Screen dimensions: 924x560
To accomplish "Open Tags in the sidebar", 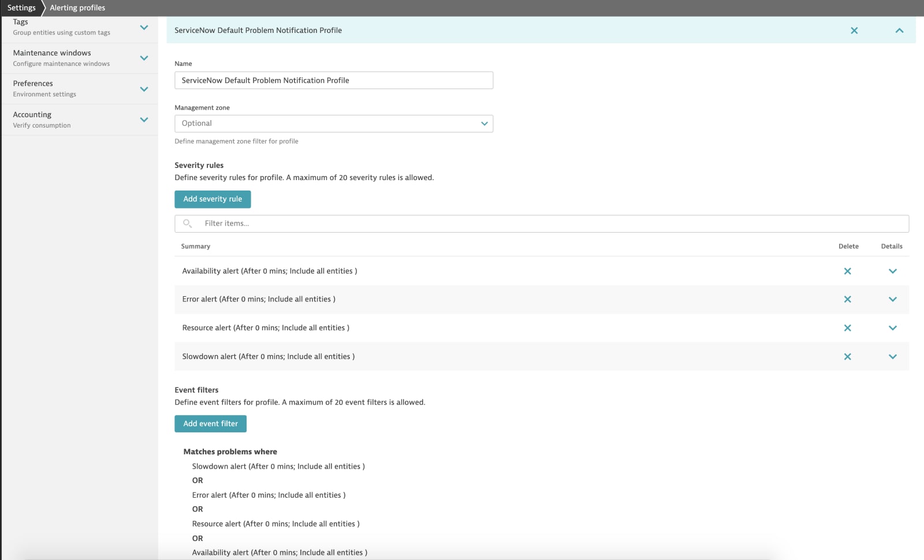I will pyautogui.click(x=21, y=22).
